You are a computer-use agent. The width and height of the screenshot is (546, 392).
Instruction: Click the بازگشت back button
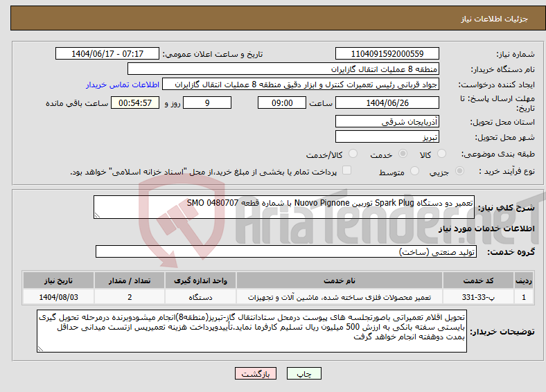[x=256, y=374]
